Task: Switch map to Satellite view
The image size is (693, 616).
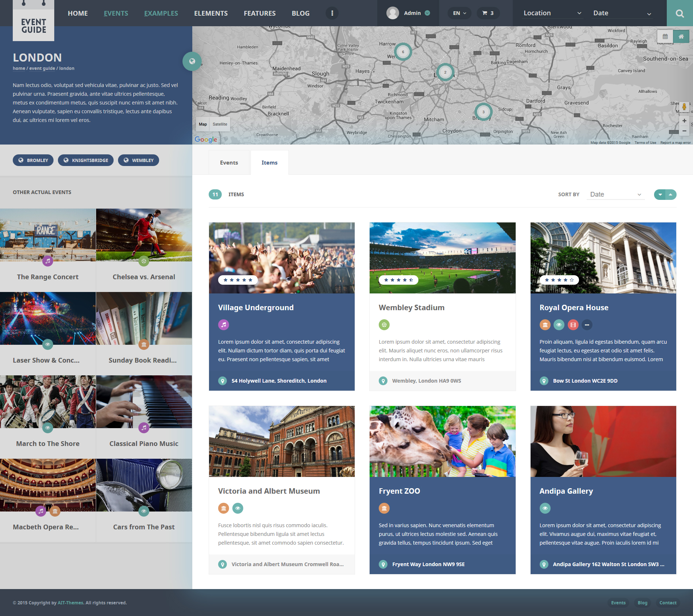Action: tap(220, 124)
